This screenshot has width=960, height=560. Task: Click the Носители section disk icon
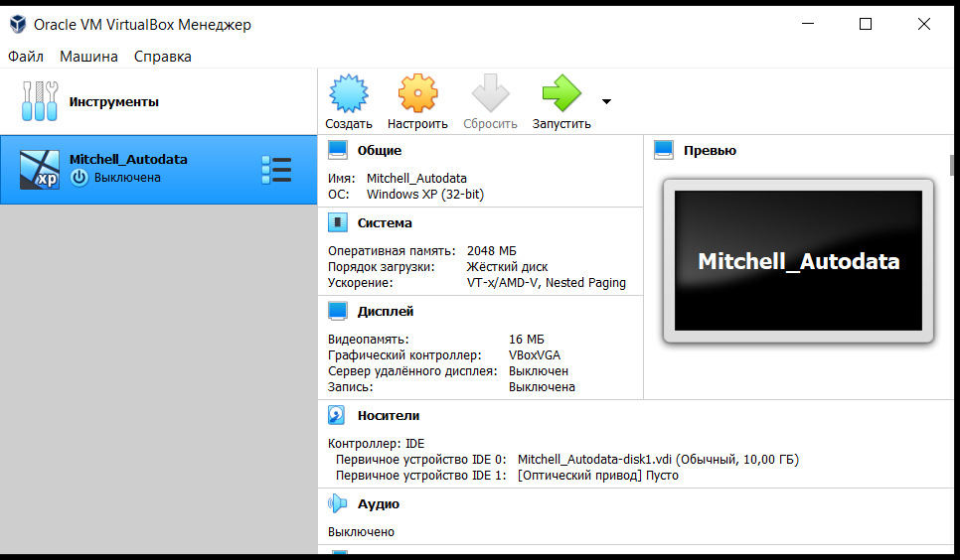337,415
